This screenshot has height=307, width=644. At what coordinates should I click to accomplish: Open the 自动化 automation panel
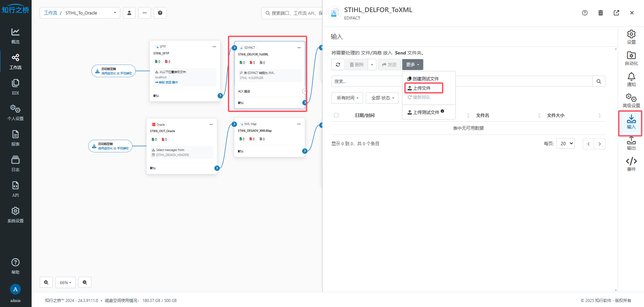click(631, 58)
